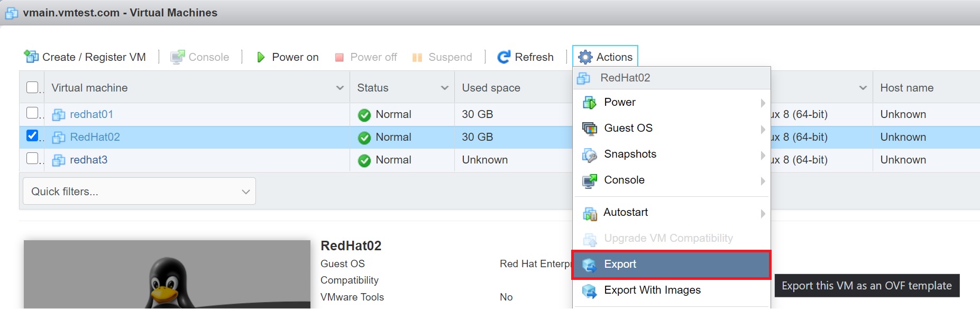The image size is (980, 309).
Task: Uncheck the RedHat02 row checkbox
Action: coord(32,136)
